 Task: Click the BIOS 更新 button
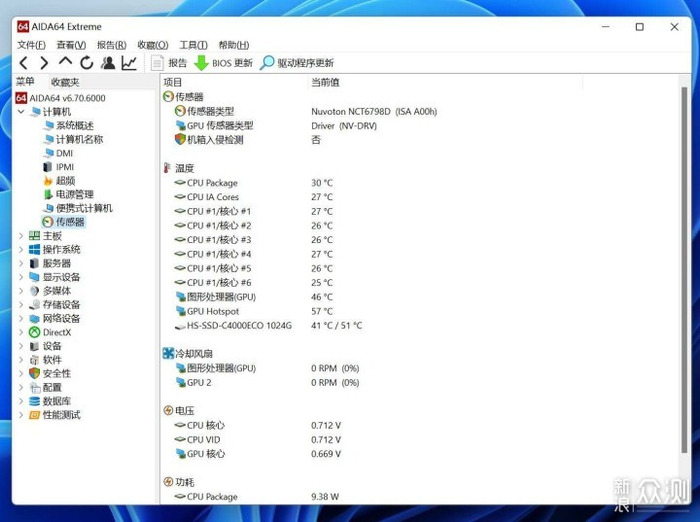coord(223,63)
